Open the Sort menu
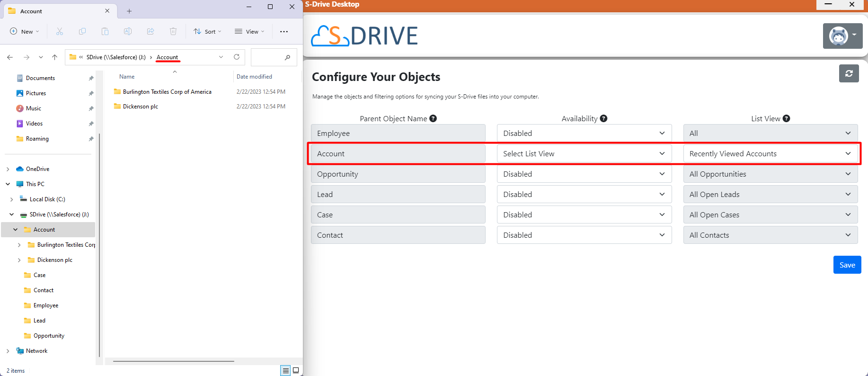Screen dimensions: 868x376 (x=207, y=32)
